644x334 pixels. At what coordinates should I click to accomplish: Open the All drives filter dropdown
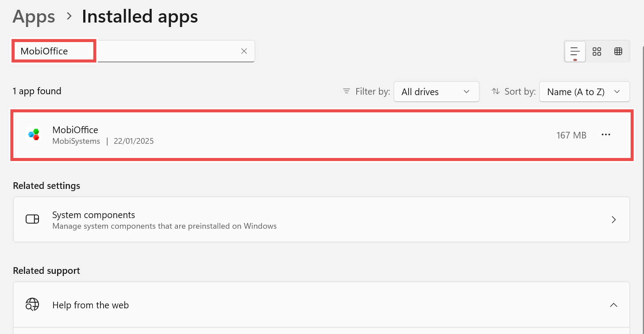[436, 91]
